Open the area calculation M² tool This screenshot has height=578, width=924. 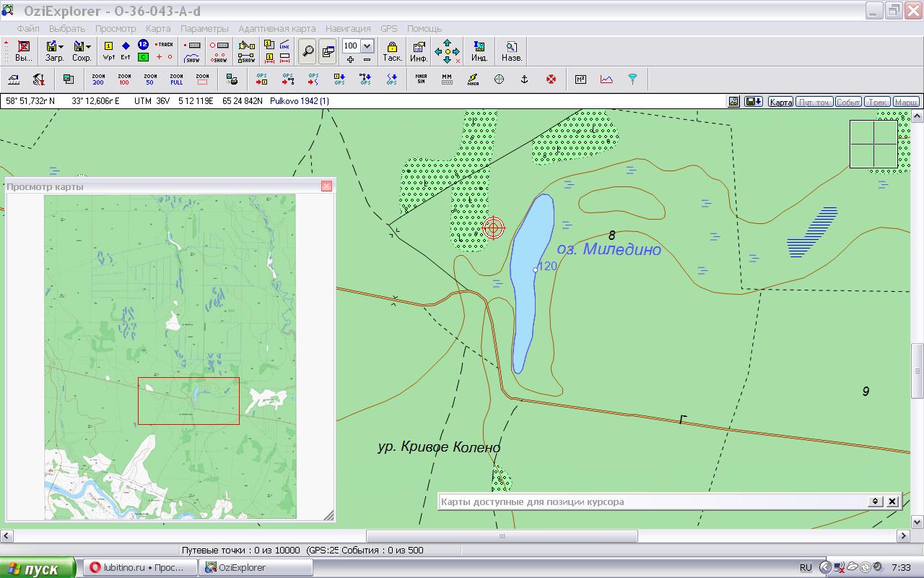point(580,79)
